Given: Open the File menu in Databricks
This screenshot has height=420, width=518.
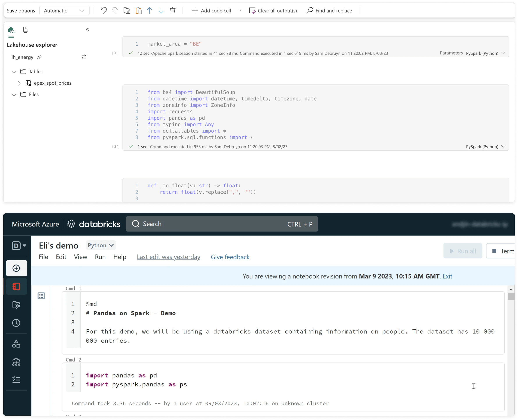Looking at the screenshot, I should pyautogui.click(x=43, y=257).
